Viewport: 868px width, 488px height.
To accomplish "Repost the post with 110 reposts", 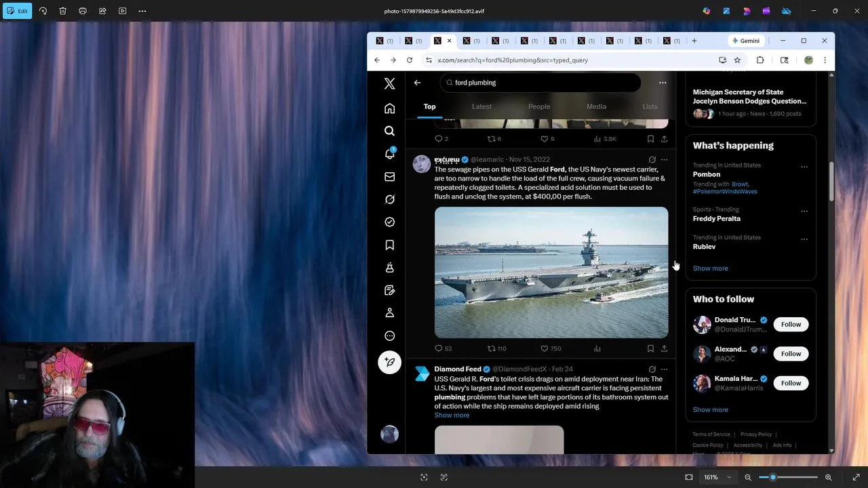I will (497, 348).
